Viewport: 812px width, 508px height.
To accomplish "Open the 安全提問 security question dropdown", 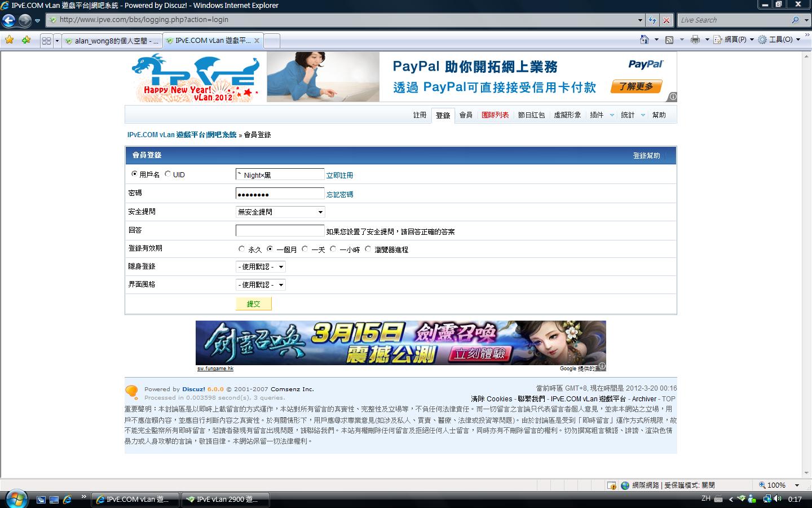I will tap(280, 212).
